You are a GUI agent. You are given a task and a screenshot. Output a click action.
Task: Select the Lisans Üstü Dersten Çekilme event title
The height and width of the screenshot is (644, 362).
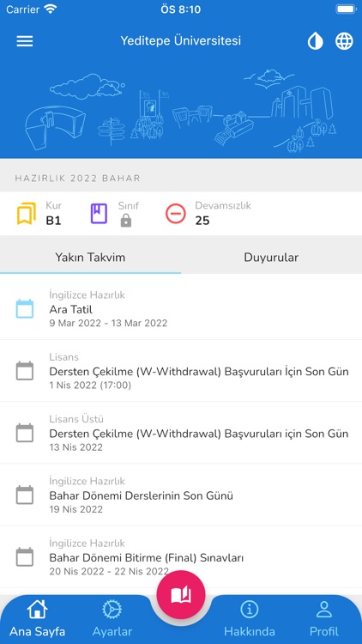199,434
